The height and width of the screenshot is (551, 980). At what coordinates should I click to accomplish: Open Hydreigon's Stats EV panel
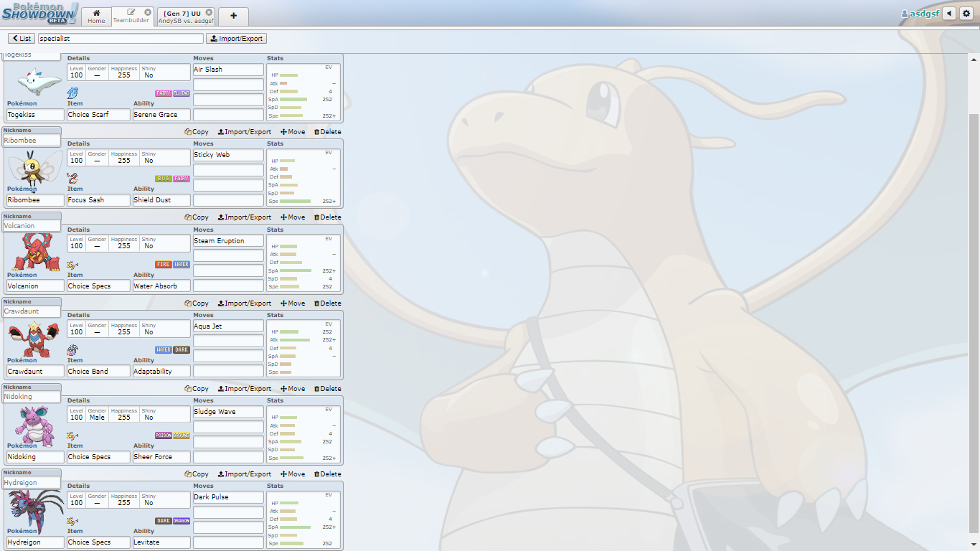click(x=303, y=519)
